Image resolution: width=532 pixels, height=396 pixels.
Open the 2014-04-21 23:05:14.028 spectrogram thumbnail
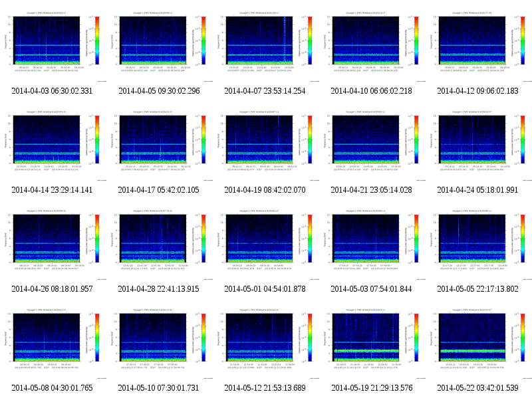point(372,143)
